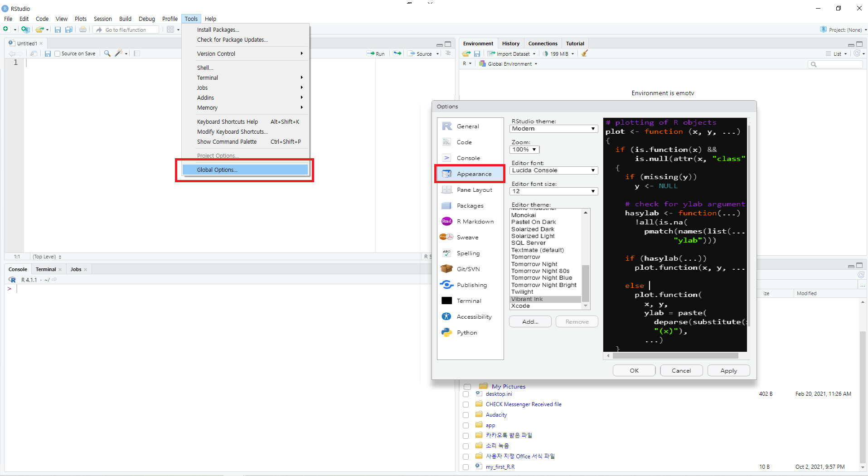Check the desktop.ini file checkbox
This screenshot has height=476, width=868.
click(466, 394)
